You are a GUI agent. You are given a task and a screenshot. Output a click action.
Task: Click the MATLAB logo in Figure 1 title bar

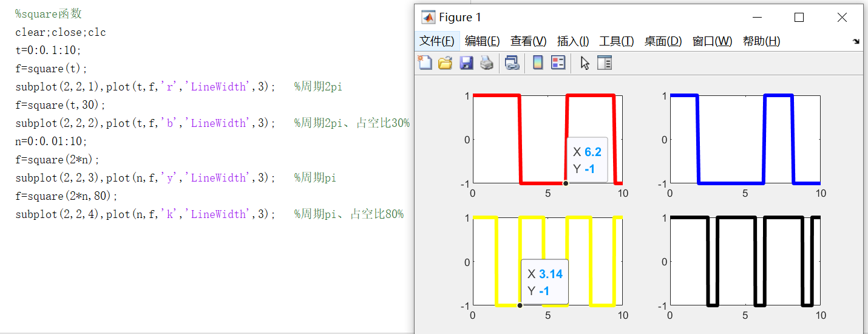428,18
